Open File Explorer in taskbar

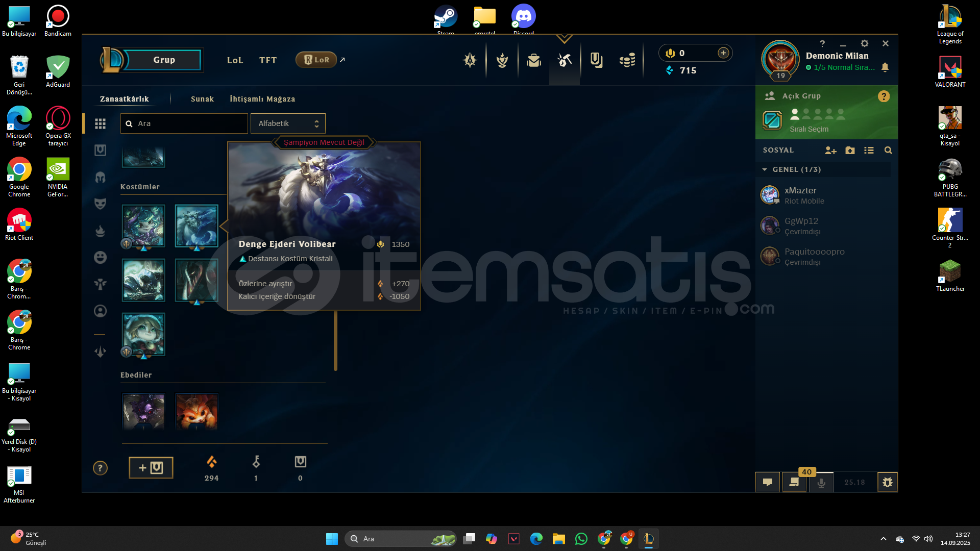[558, 539]
